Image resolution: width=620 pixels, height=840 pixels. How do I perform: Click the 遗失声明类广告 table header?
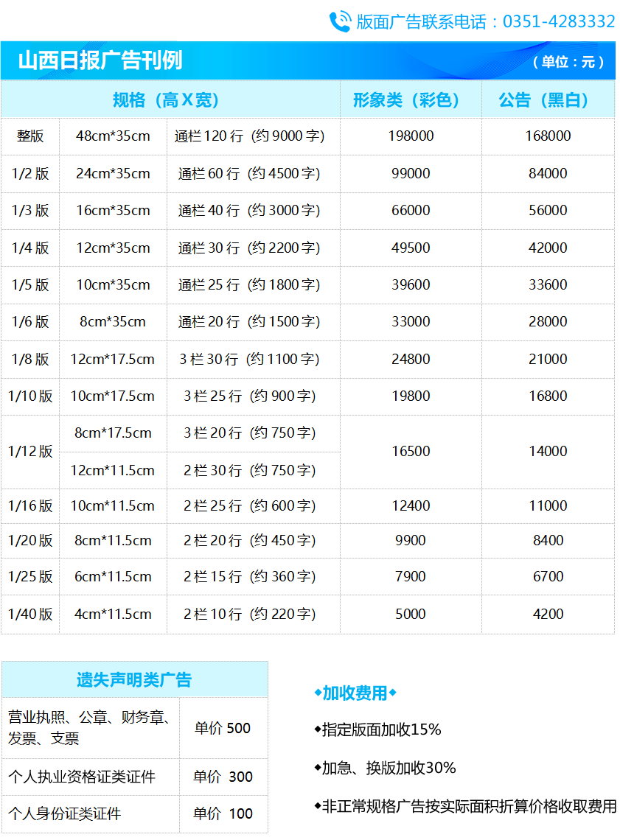pos(134,680)
